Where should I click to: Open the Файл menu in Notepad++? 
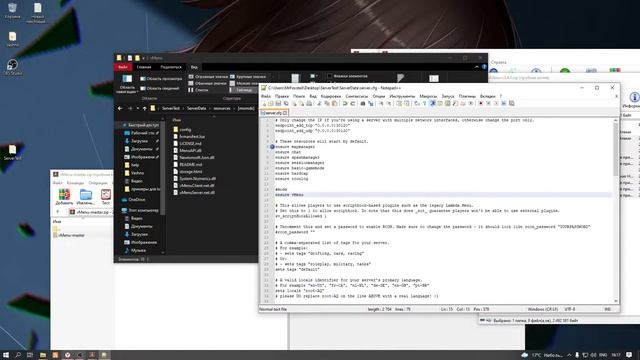click(266, 96)
